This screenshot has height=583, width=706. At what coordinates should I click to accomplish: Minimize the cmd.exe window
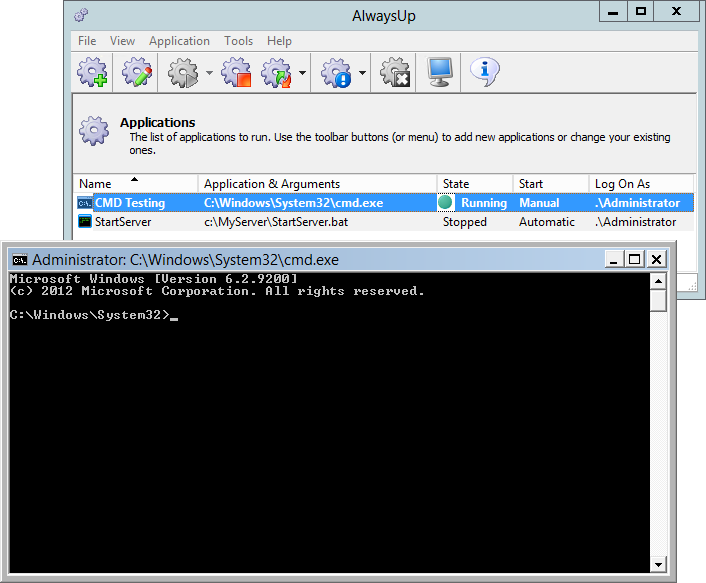click(x=613, y=259)
